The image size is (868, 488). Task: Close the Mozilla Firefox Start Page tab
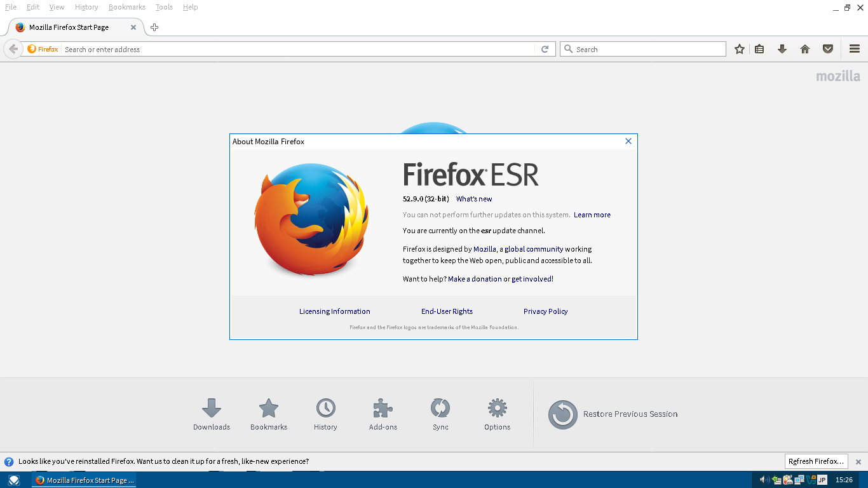click(x=133, y=27)
